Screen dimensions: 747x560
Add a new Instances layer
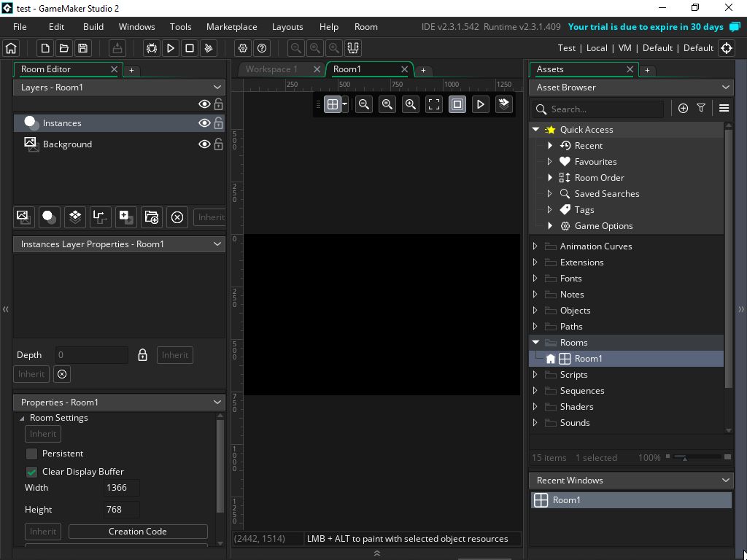tap(49, 217)
